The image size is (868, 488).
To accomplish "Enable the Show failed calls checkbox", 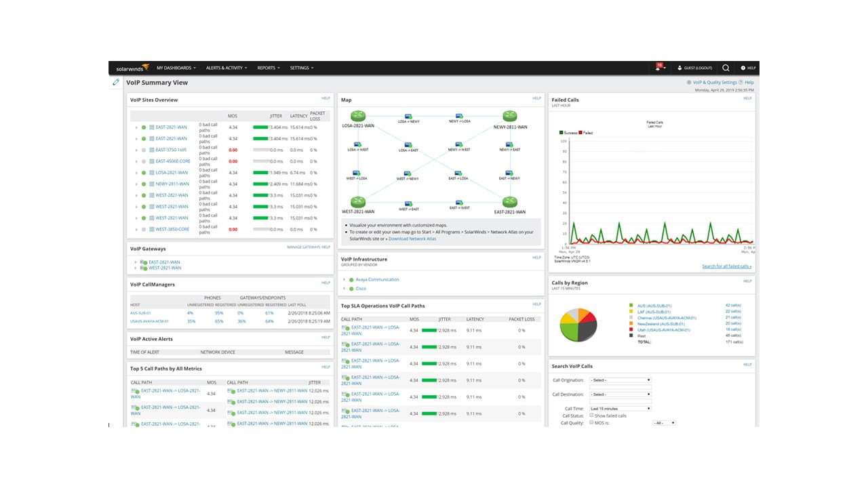I will click(591, 415).
